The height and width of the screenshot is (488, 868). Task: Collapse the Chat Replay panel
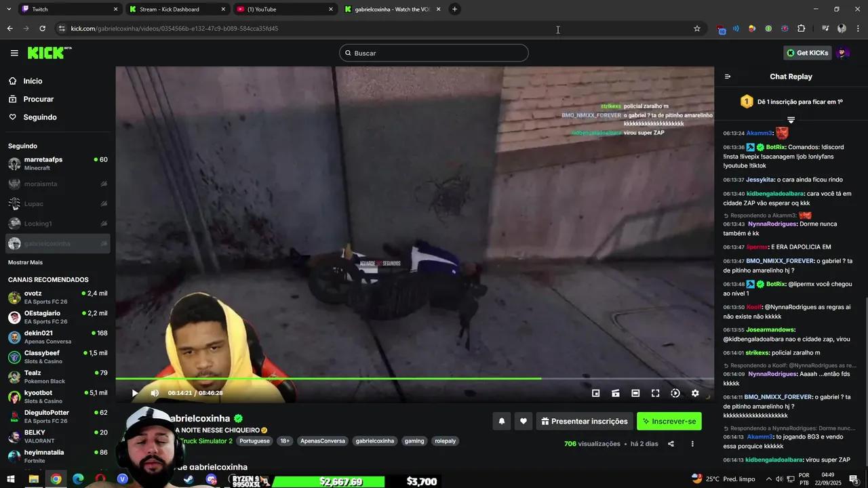(728, 77)
